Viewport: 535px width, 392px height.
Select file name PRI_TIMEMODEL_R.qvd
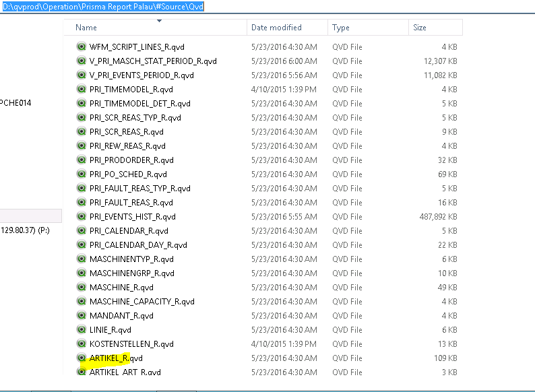coord(131,90)
